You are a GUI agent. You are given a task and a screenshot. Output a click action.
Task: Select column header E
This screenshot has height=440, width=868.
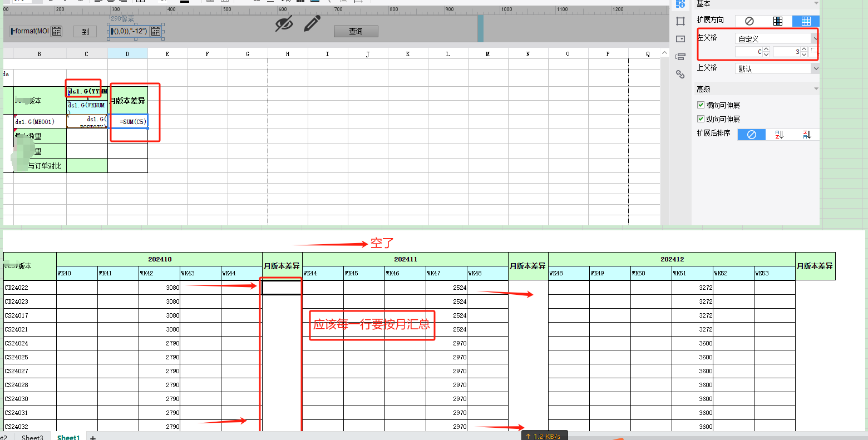pyautogui.click(x=167, y=54)
